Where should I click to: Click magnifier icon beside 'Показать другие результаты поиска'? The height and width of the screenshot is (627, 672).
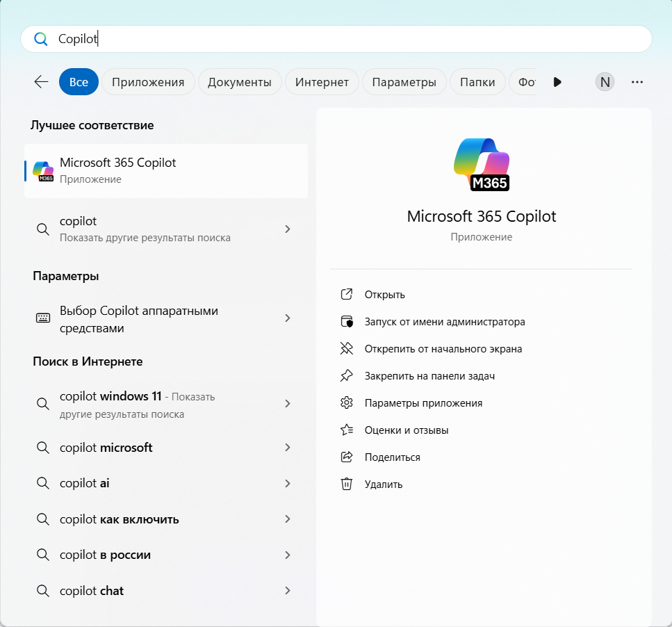43,229
